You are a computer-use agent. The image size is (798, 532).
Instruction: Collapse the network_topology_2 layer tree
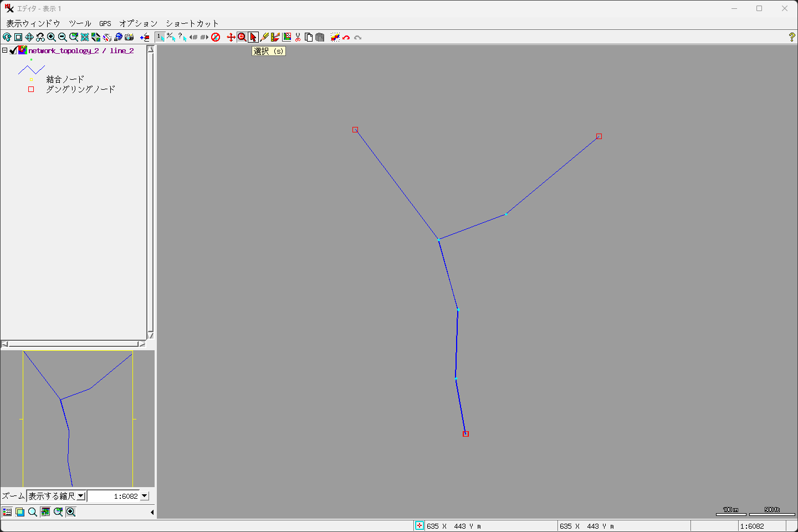(x=4, y=50)
